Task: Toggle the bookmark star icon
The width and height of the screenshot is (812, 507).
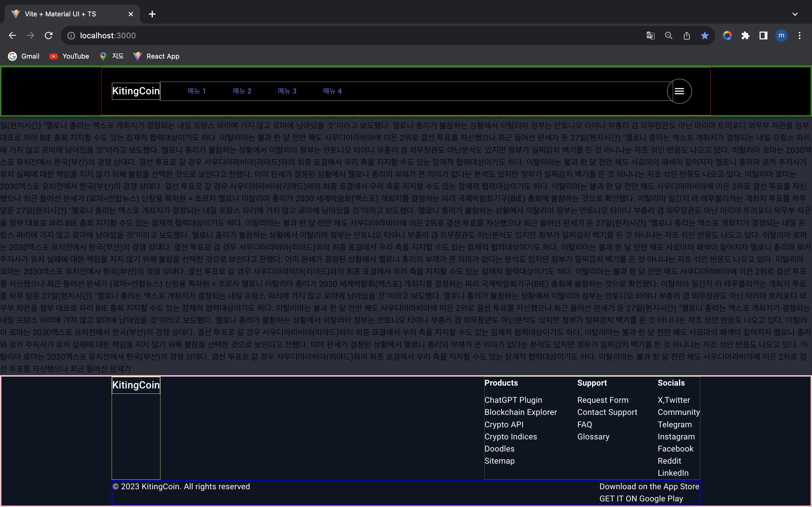Action: click(x=705, y=35)
